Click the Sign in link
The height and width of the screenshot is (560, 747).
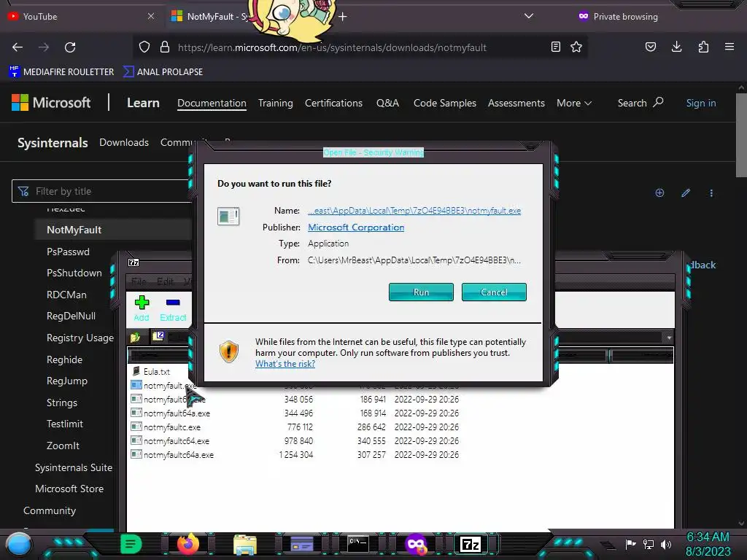(701, 104)
